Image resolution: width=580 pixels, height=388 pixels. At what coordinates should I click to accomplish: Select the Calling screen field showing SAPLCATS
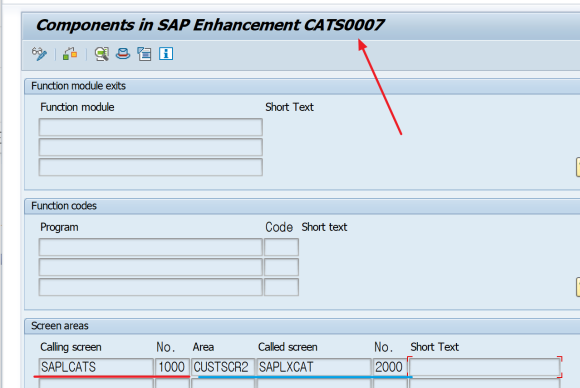[x=96, y=367]
